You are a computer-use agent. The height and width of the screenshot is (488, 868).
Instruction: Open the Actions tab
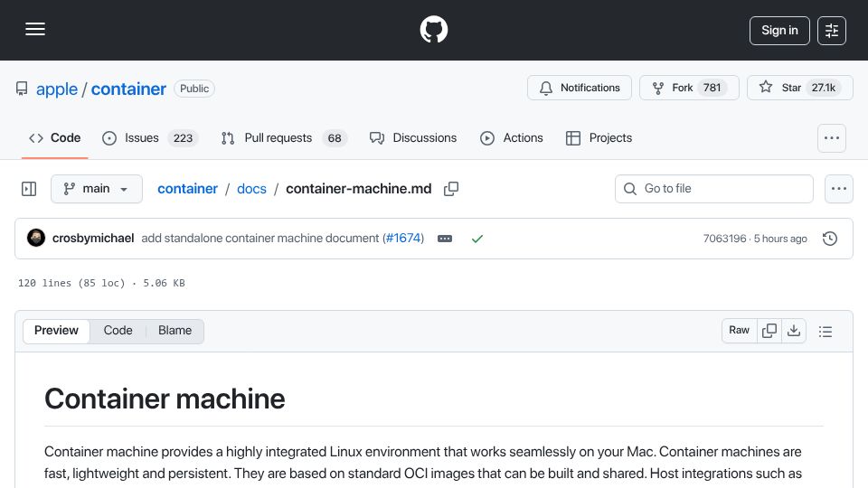512,137
